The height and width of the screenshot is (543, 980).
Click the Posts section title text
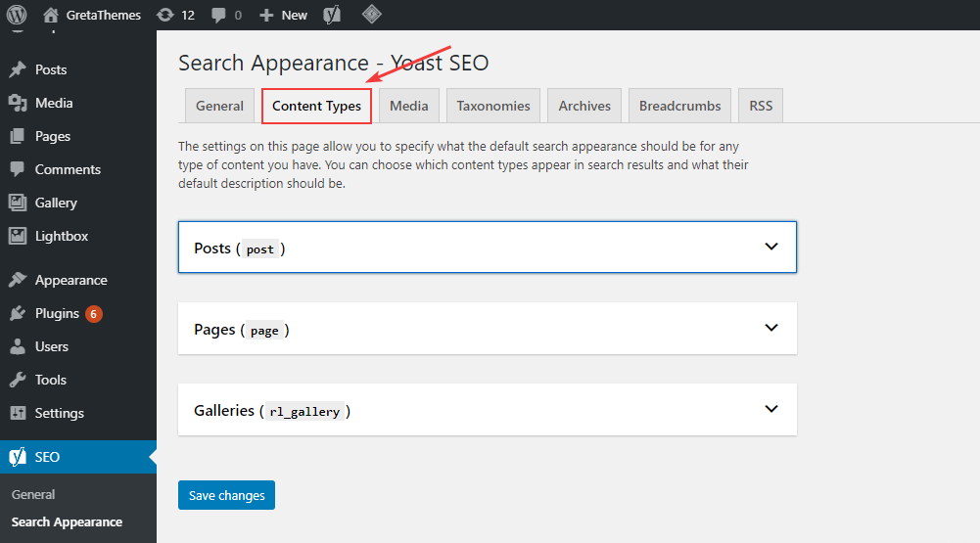coord(212,249)
